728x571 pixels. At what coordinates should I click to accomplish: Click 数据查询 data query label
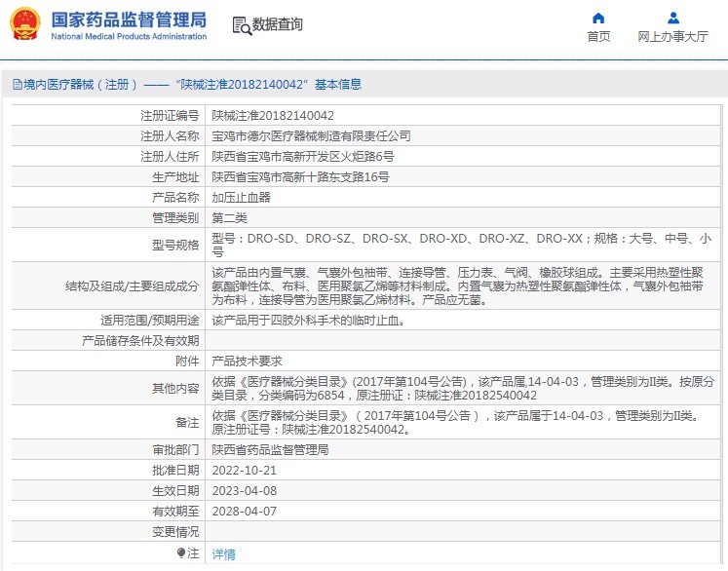[277, 24]
